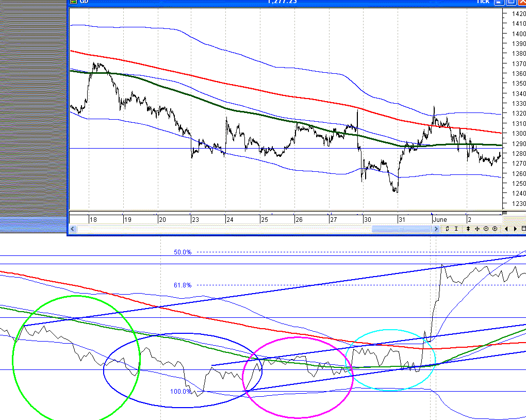Image resolution: width=526 pixels, height=420 pixels.
Task: Click the 27 date label on time axis
Action: tap(333, 220)
